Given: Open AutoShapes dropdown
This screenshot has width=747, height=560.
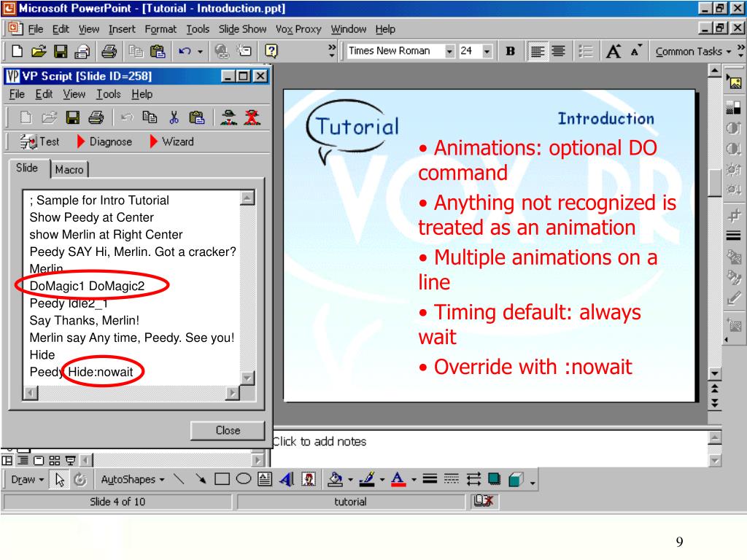Looking at the screenshot, I should click(133, 480).
